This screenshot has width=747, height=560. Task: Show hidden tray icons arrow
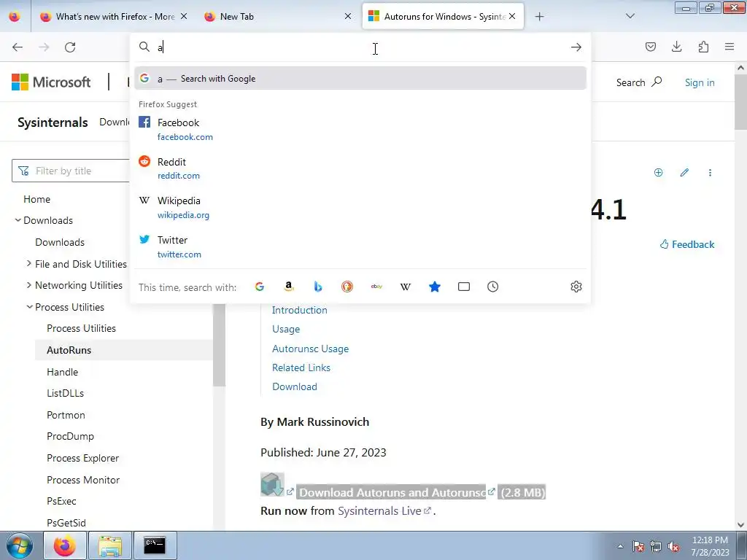click(620, 547)
